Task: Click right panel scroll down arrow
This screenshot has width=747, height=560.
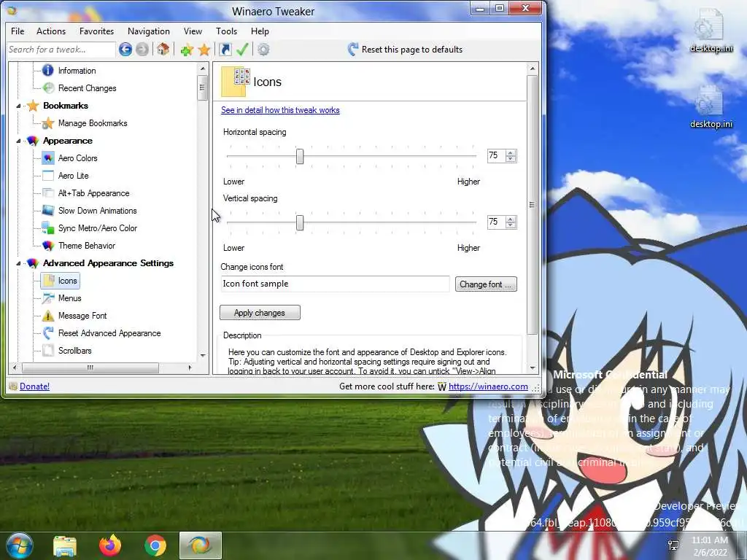Action: click(533, 368)
